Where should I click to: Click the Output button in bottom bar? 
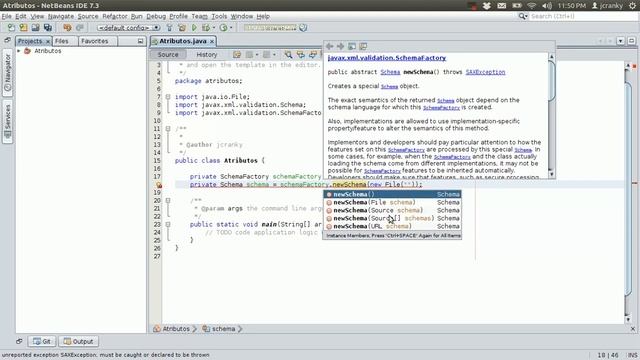point(78,341)
